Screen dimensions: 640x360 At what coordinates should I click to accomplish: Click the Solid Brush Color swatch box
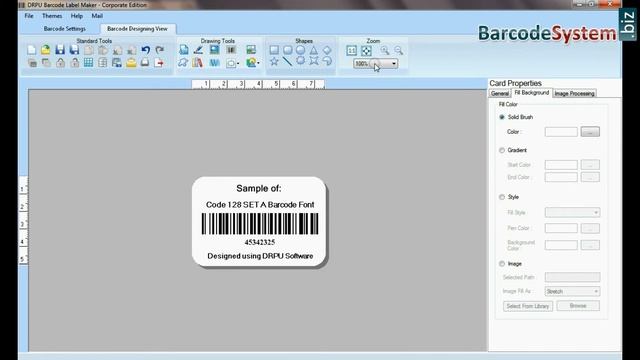tap(561, 132)
